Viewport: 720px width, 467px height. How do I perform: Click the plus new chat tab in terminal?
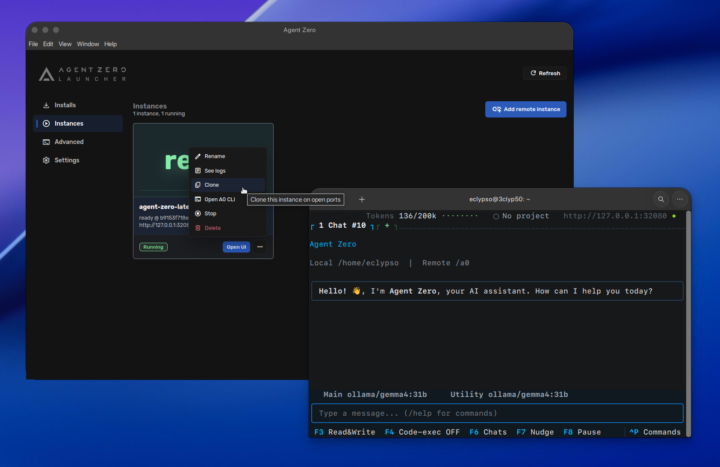387,225
